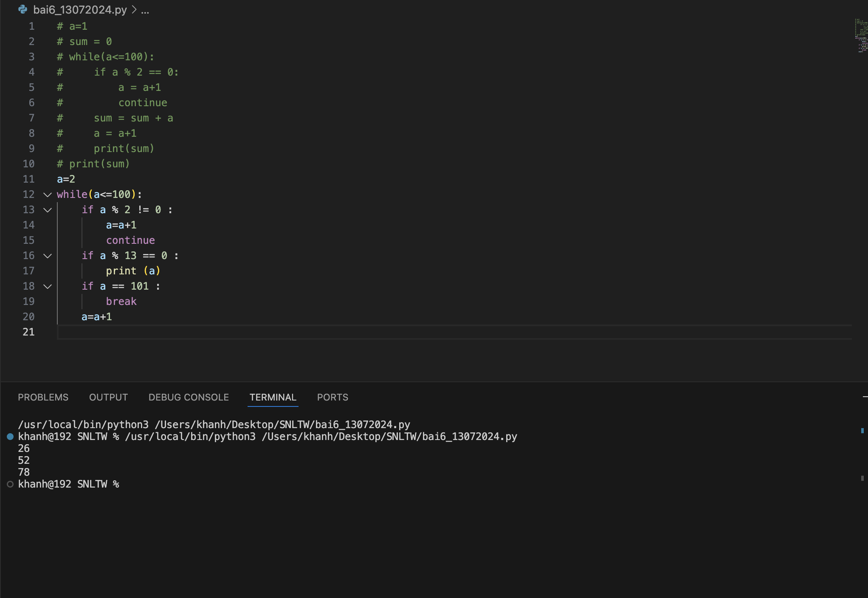Image resolution: width=868 pixels, height=598 pixels.
Task: Switch to the PROBLEMS panel tab
Action: pos(43,397)
